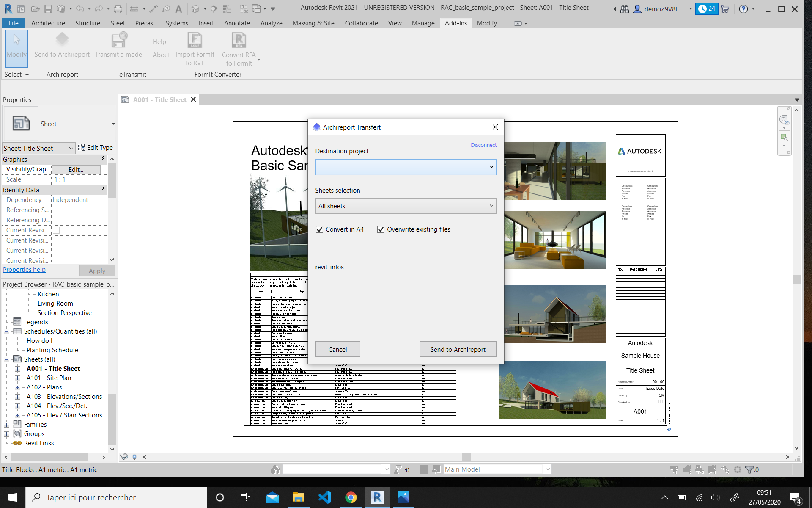Click Import FormIt to RVT icon

(x=195, y=40)
